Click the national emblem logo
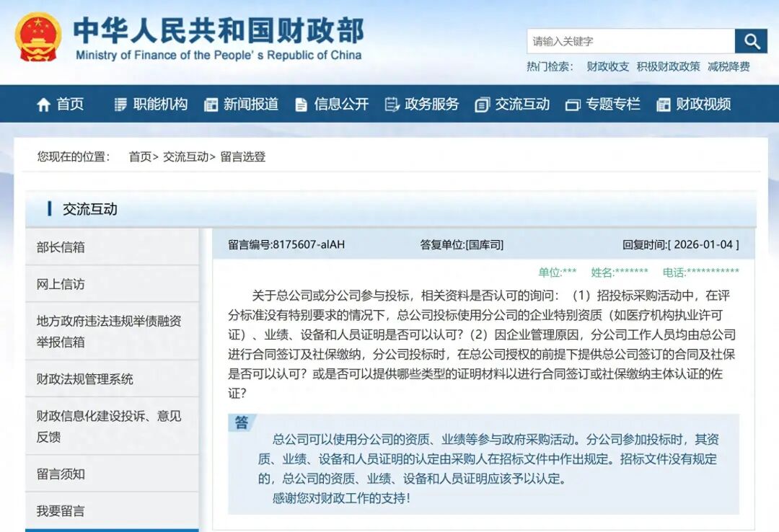 [x=38, y=37]
